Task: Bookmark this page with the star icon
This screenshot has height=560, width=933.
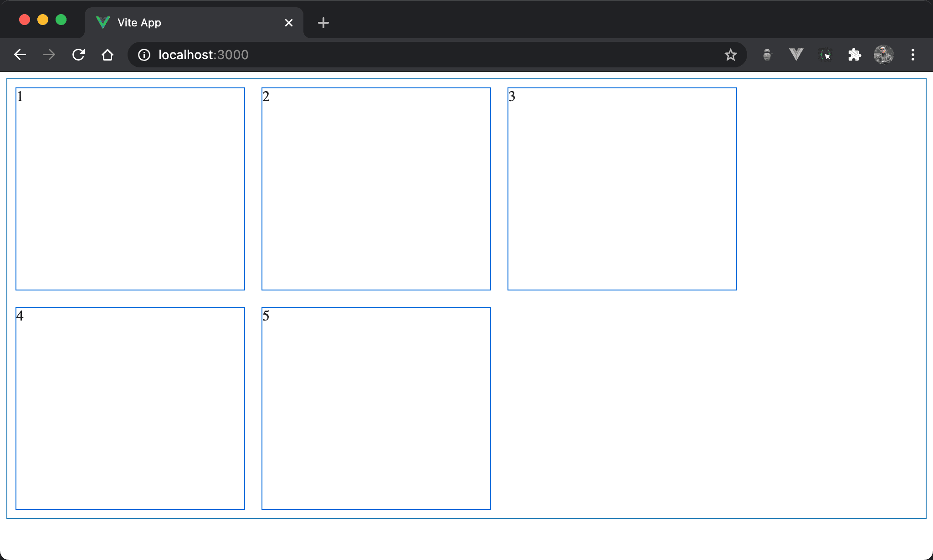Action: pyautogui.click(x=730, y=55)
